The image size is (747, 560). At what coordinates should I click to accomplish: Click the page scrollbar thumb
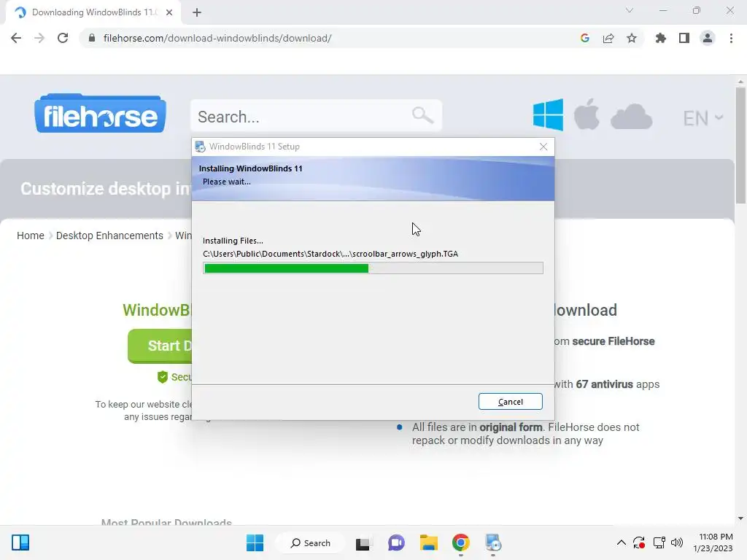[740, 146]
